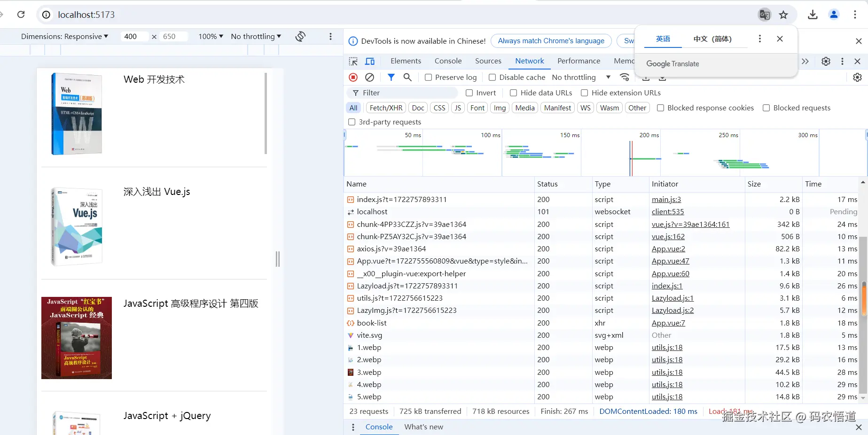868x435 pixels.
Task: Enable Preserve log checkbox
Action: tap(428, 77)
